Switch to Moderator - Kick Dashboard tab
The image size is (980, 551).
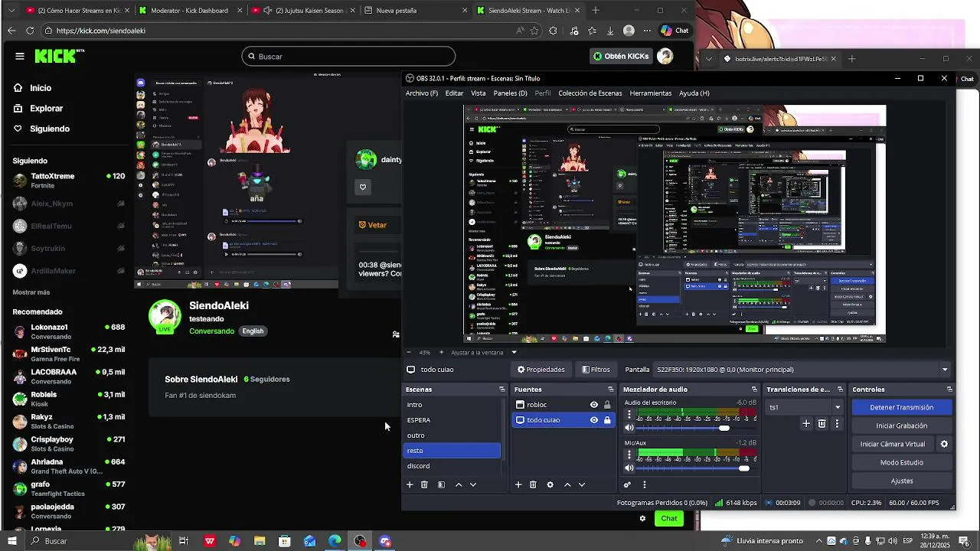[189, 11]
